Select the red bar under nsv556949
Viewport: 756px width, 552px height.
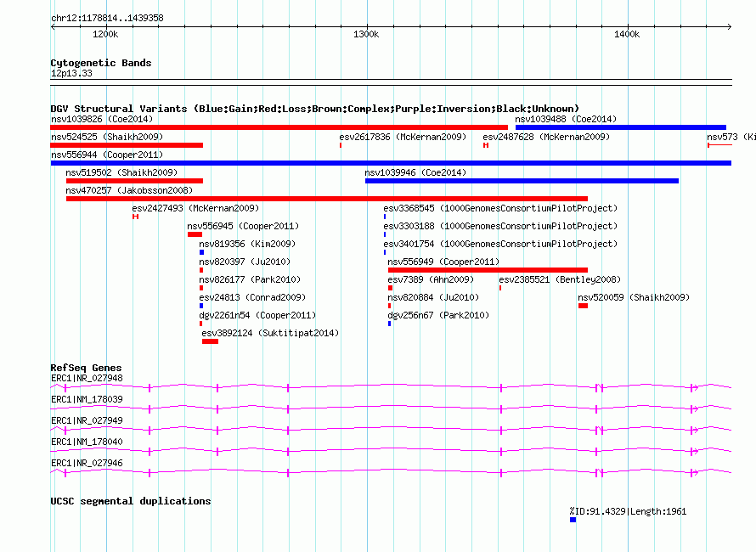[x=488, y=270]
